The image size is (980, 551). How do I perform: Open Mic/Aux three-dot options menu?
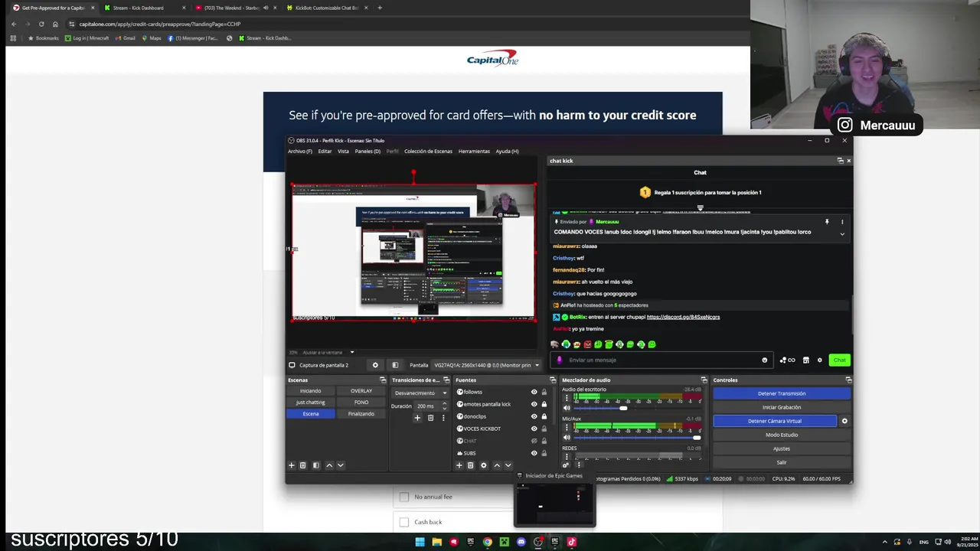(x=567, y=428)
